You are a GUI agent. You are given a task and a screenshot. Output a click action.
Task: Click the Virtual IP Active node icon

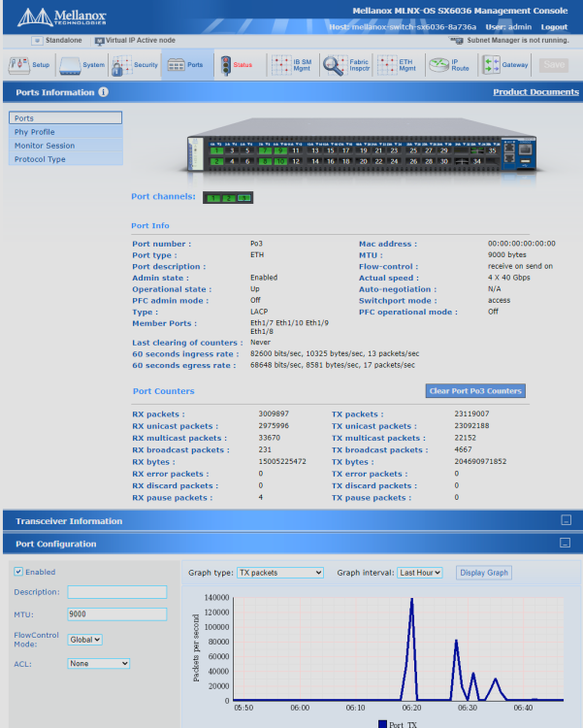click(x=99, y=41)
